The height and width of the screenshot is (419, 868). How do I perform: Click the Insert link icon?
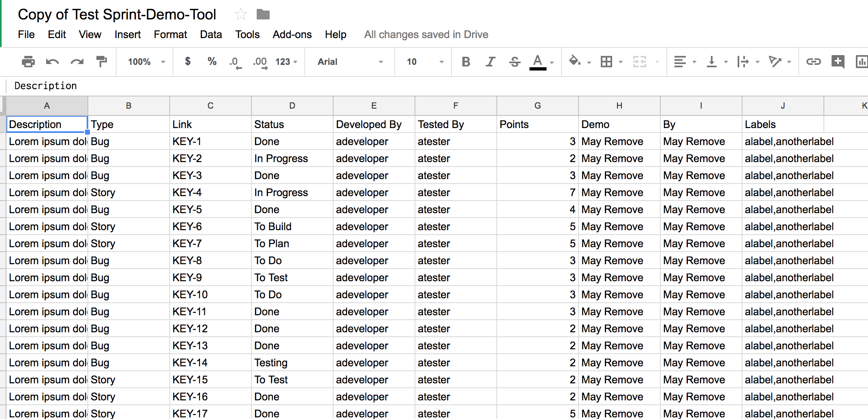pyautogui.click(x=814, y=62)
